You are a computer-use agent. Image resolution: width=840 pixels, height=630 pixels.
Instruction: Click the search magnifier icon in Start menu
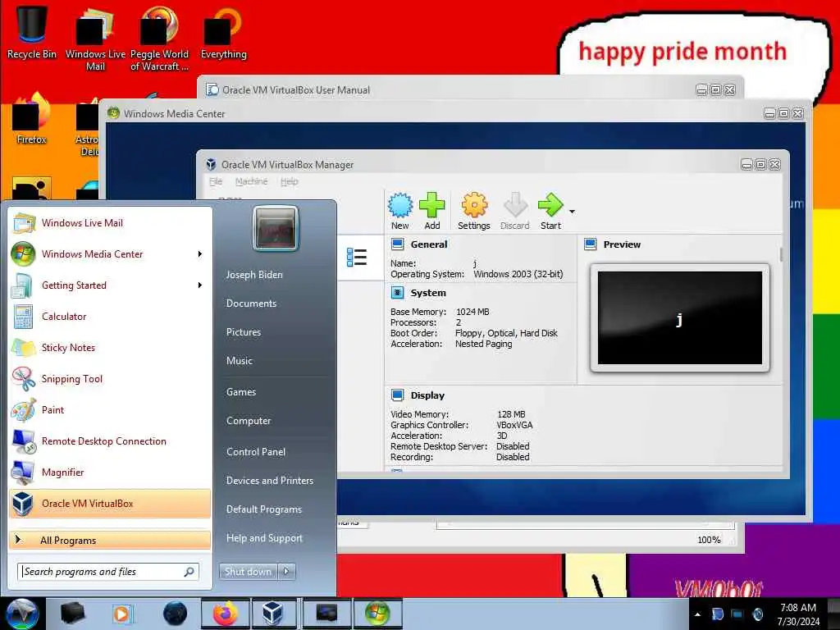click(189, 572)
